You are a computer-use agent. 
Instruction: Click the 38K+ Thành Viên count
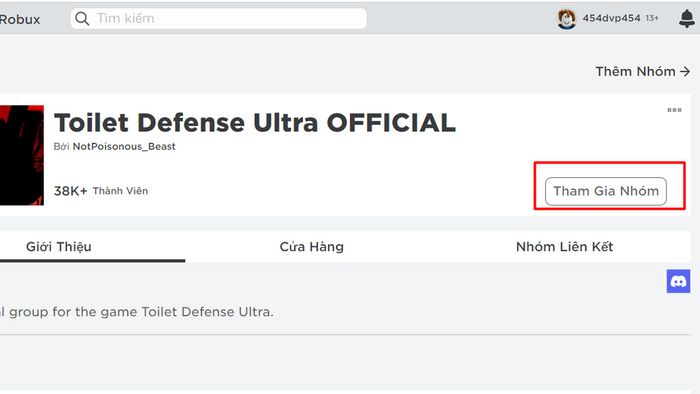pyautogui.click(x=101, y=191)
